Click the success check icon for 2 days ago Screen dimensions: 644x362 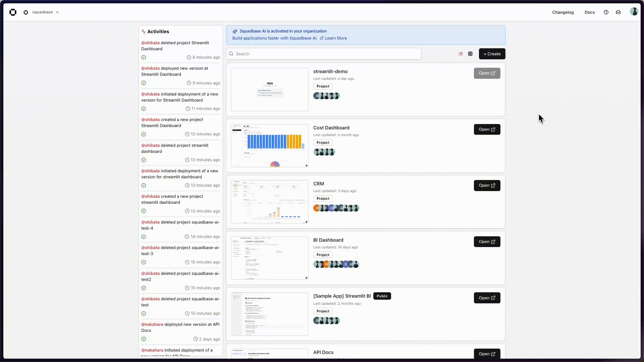coord(144,339)
